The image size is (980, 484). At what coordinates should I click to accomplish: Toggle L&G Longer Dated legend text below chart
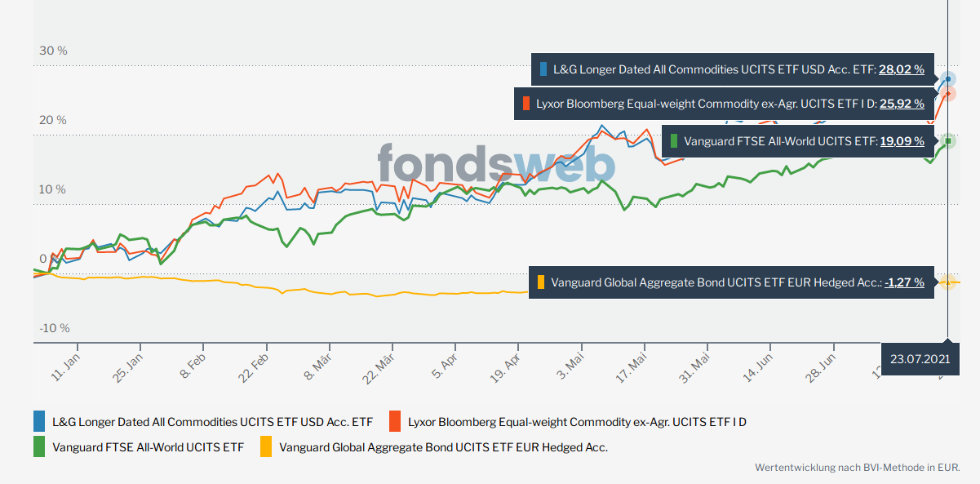point(212,422)
